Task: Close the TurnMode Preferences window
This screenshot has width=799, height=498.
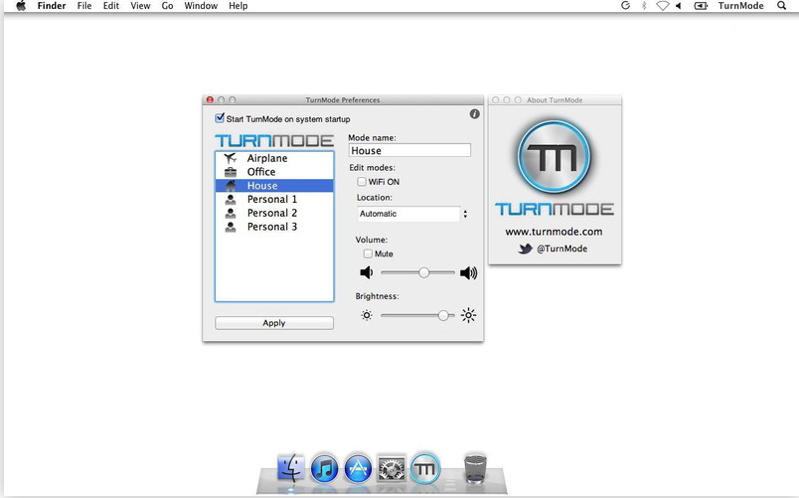Action: (209, 100)
